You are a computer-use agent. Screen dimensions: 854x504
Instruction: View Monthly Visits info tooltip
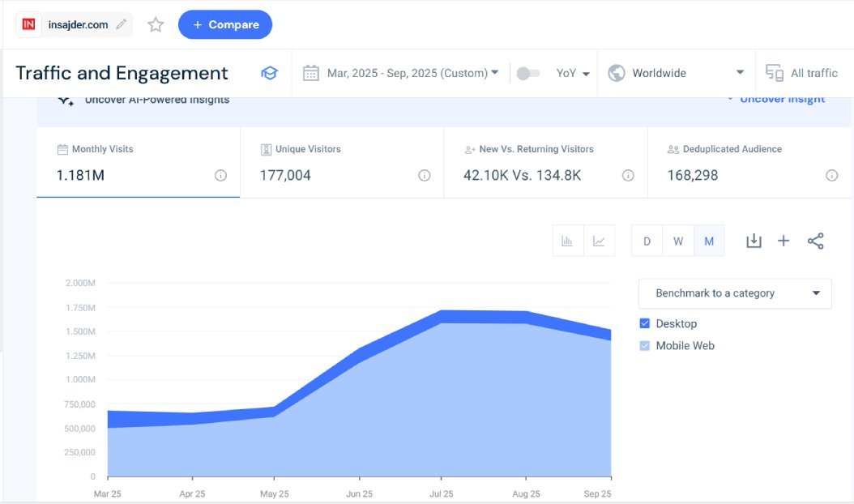point(222,175)
